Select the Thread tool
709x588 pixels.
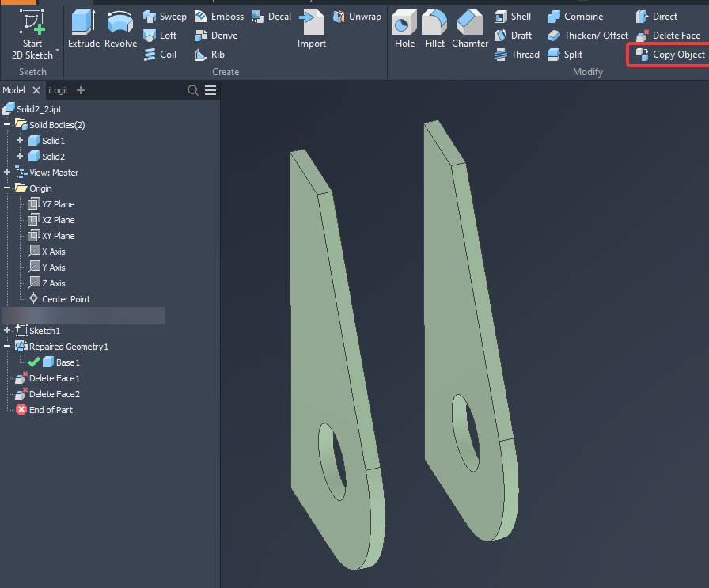point(518,54)
